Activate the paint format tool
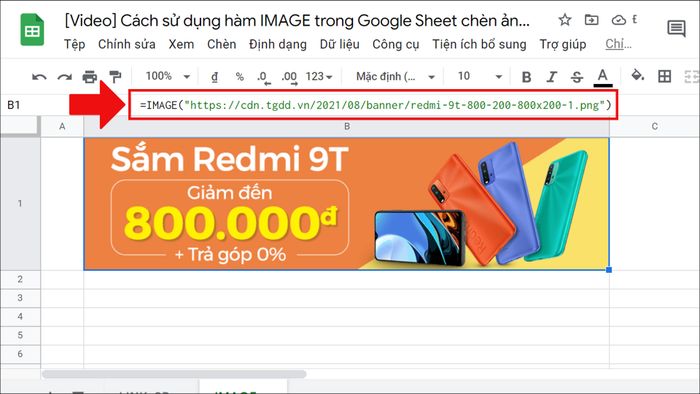The height and width of the screenshot is (394, 700). [x=115, y=77]
